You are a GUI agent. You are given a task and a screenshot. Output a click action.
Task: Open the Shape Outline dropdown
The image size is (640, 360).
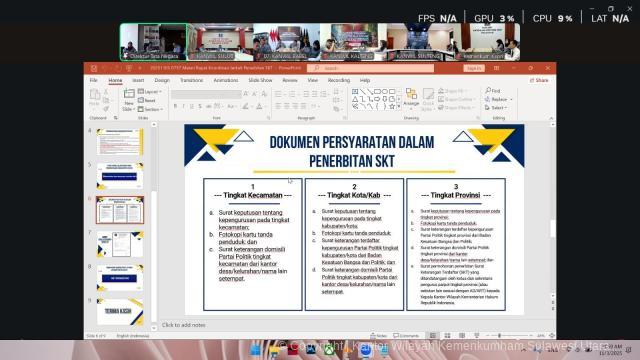click(x=457, y=99)
